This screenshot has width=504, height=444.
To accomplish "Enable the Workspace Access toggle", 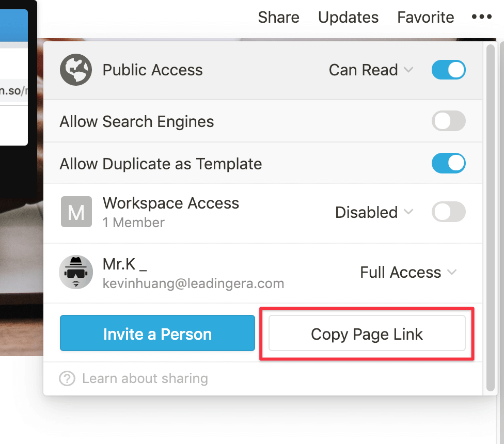I will click(x=448, y=212).
